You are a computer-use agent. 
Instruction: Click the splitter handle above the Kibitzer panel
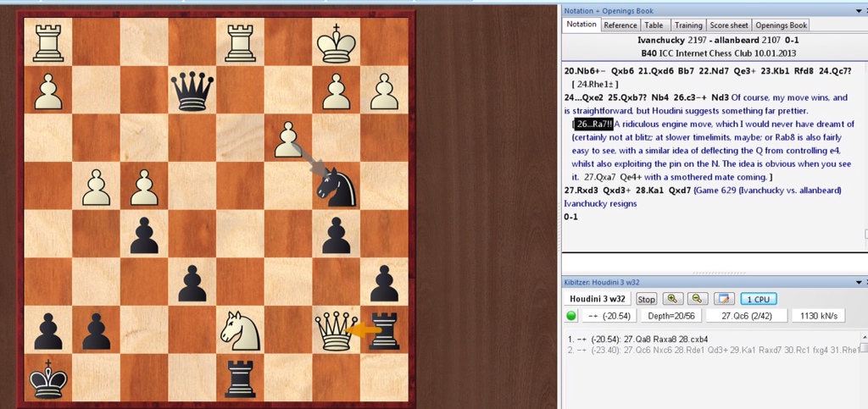tap(714, 273)
